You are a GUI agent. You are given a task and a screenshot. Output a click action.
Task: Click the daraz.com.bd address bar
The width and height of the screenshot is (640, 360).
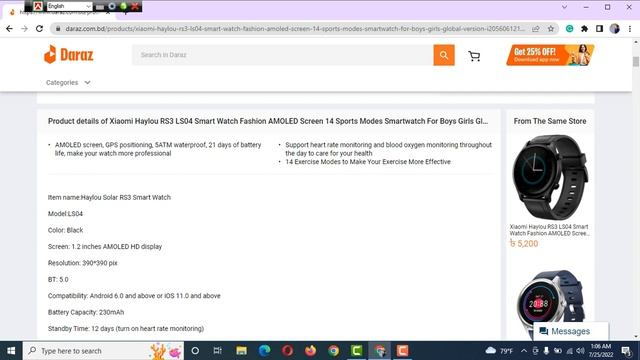294,29
